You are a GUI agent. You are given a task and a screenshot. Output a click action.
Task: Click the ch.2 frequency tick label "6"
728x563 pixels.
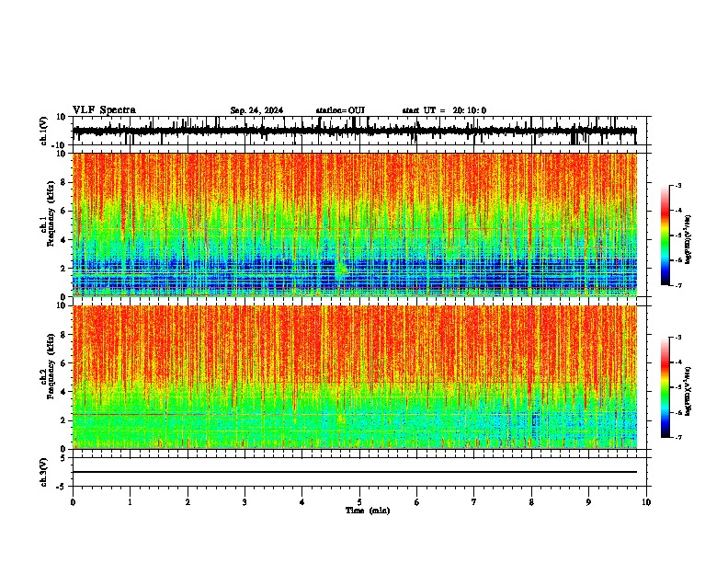click(63, 363)
